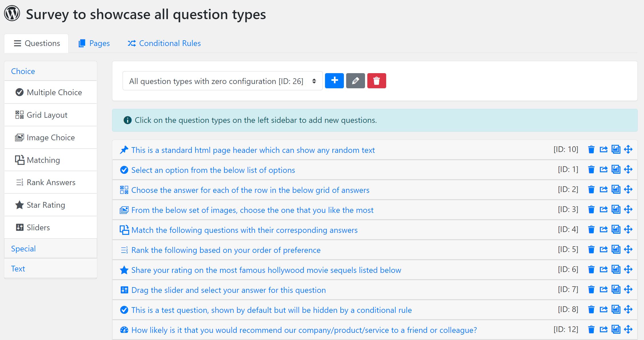Click the gray pencil edit button
This screenshot has width=644, height=340.
tap(355, 81)
